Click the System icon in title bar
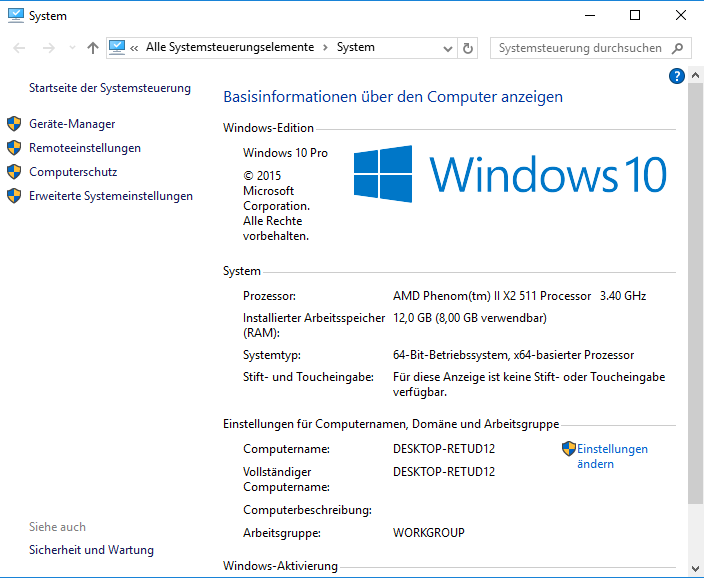 pos(15,15)
